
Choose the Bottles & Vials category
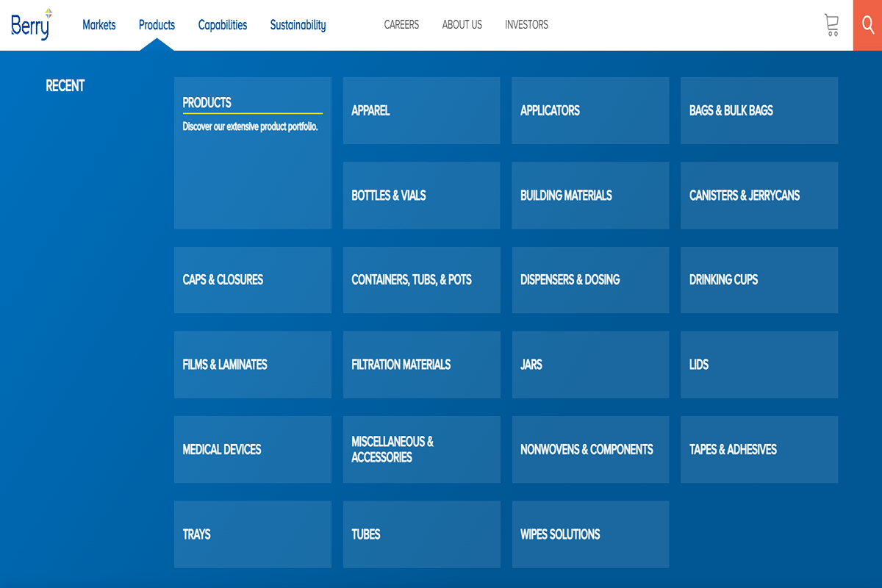[421, 196]
